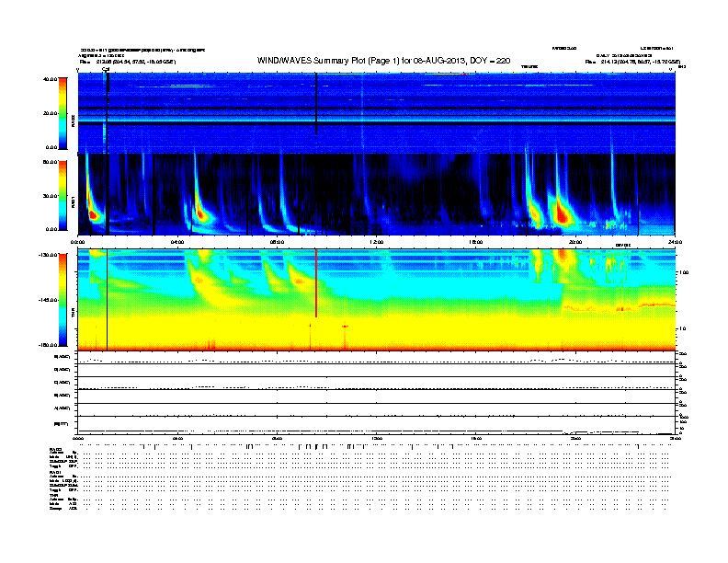Click the thin black vertical line in TNR panel
Screen dimensions: 728x563
coord(108,300)
